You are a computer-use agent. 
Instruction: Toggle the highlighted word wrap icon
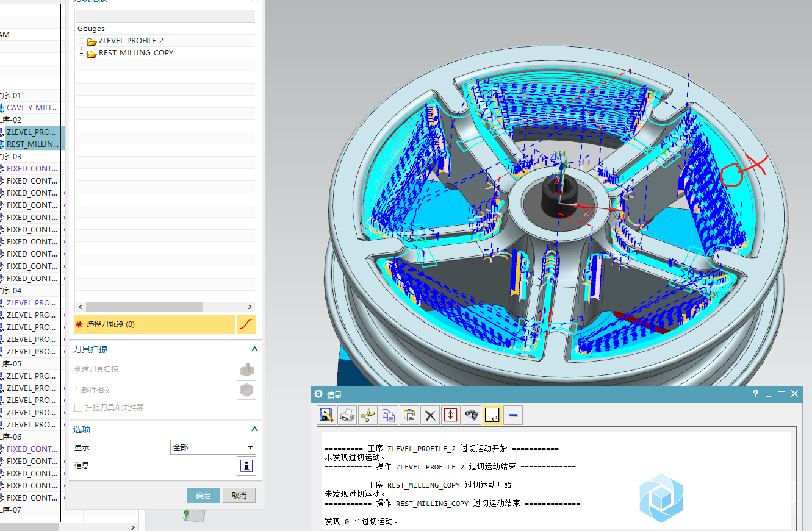[x=492, y=415]
